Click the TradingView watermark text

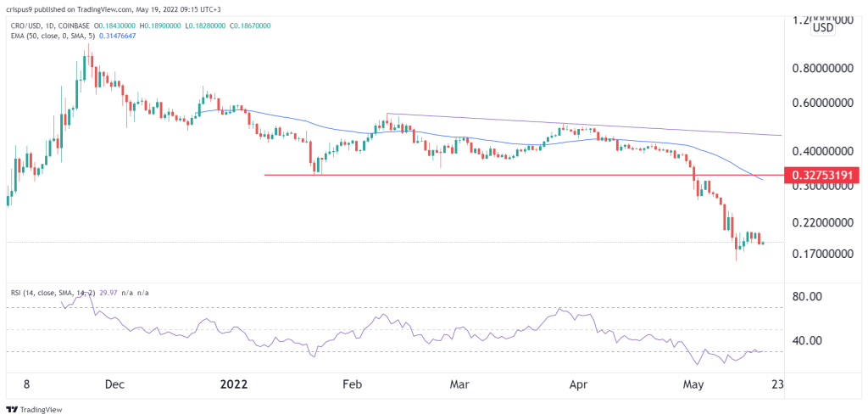tap(42, 410)
